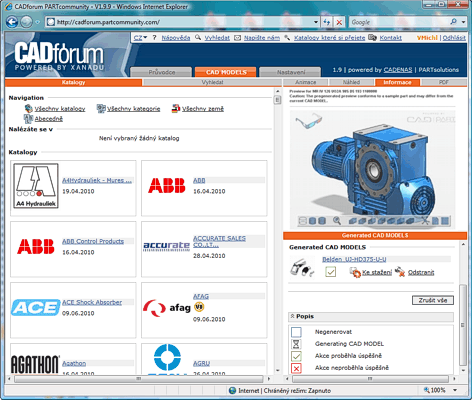Click the Belden model thumbnail image
This screenshot has height=400, width=472.
[302, 268]
